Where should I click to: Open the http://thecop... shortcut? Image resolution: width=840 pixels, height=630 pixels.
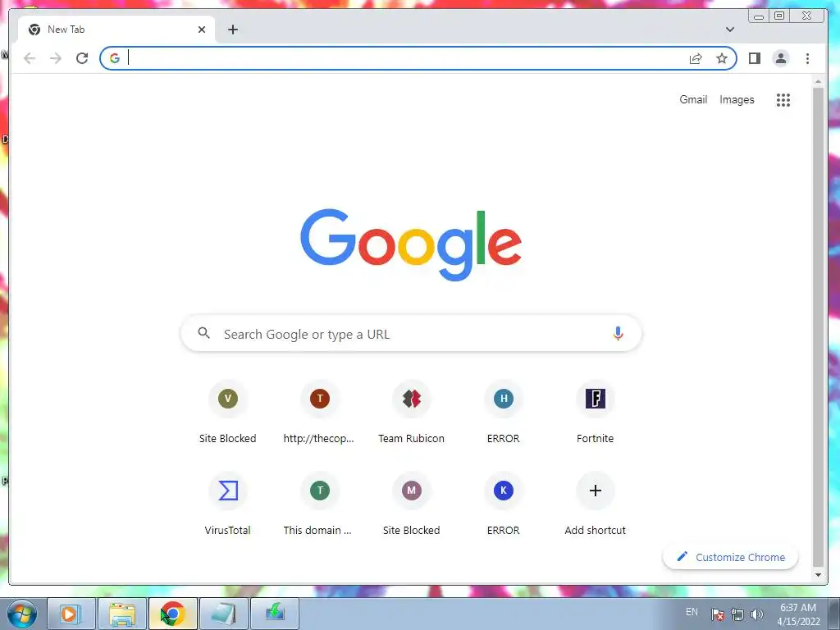pyautogui.click(x=319, y=413)
